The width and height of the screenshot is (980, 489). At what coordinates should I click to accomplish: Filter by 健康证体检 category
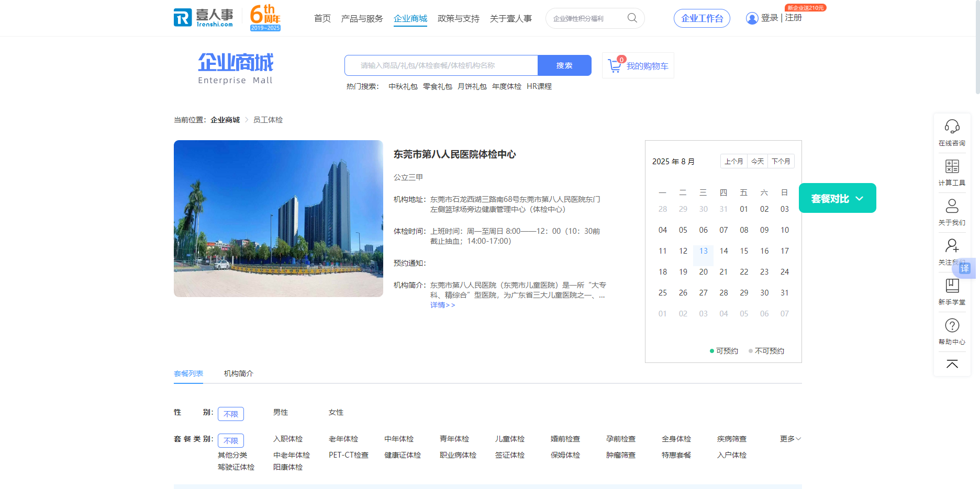403,455
